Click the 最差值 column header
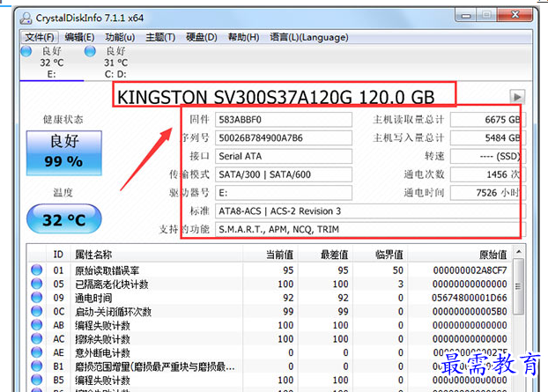The width and height of the screenshot is (548, 392). click(x=325, y=255)
